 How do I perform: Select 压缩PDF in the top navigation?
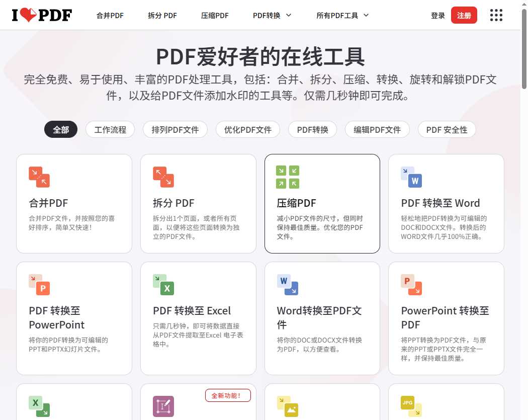click(215, 15)
